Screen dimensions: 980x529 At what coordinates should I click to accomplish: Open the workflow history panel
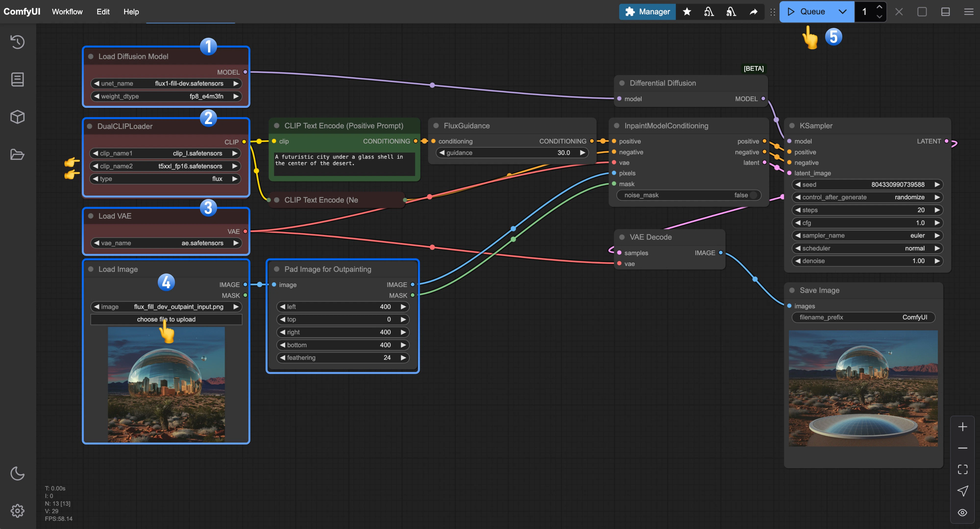click(x=17, y=42)
